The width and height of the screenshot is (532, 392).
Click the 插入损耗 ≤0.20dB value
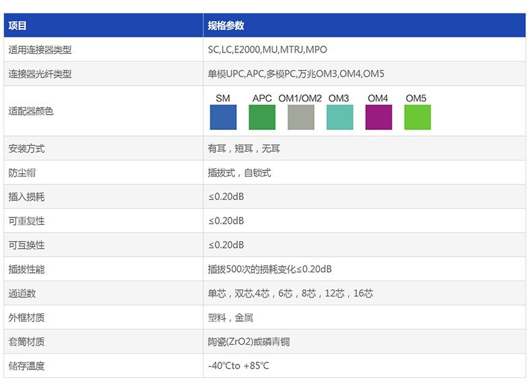(226, 197)
